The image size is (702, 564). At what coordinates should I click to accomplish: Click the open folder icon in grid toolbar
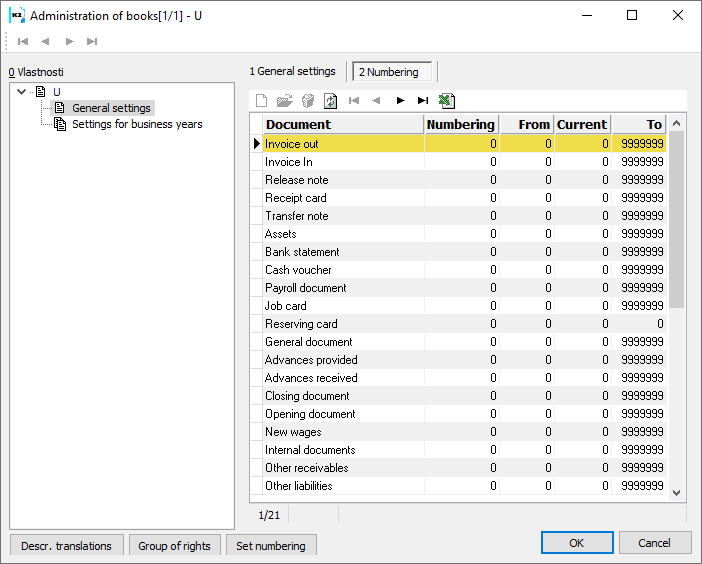(x=284, y=100)
